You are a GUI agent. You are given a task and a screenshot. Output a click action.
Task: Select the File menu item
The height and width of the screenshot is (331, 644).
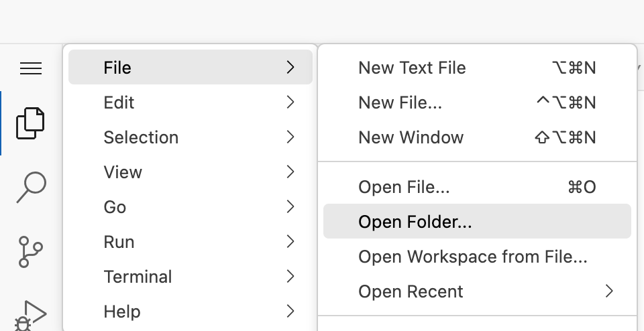(x=191, y=68)
